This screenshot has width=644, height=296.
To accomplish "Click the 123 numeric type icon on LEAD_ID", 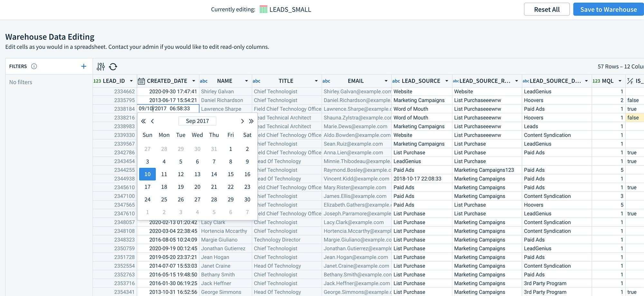I will tap(97, 81).
